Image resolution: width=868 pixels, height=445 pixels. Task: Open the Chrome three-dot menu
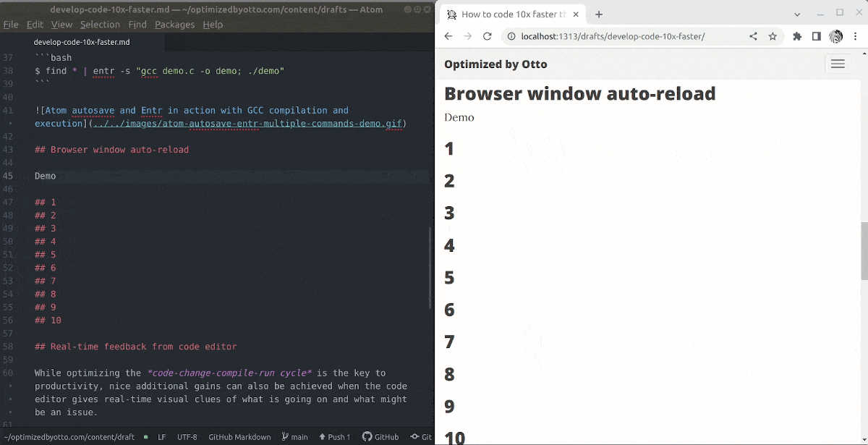(x=856, y=36)
